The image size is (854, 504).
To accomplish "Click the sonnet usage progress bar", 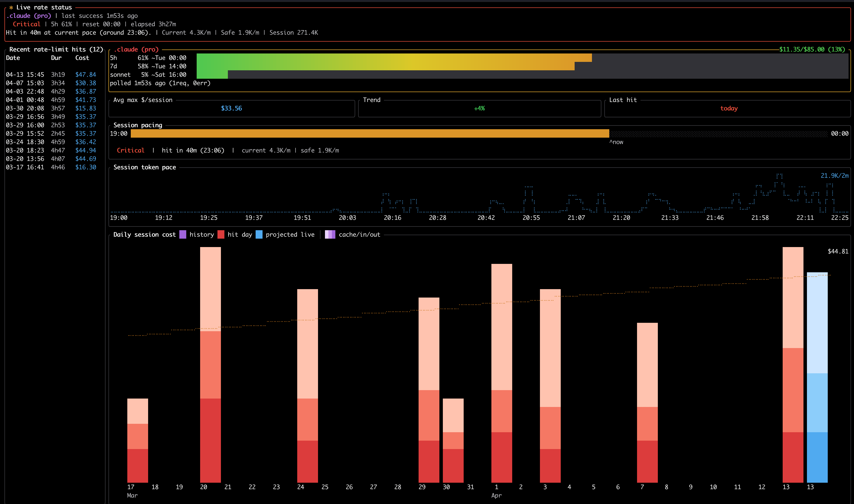I will 522,75.
